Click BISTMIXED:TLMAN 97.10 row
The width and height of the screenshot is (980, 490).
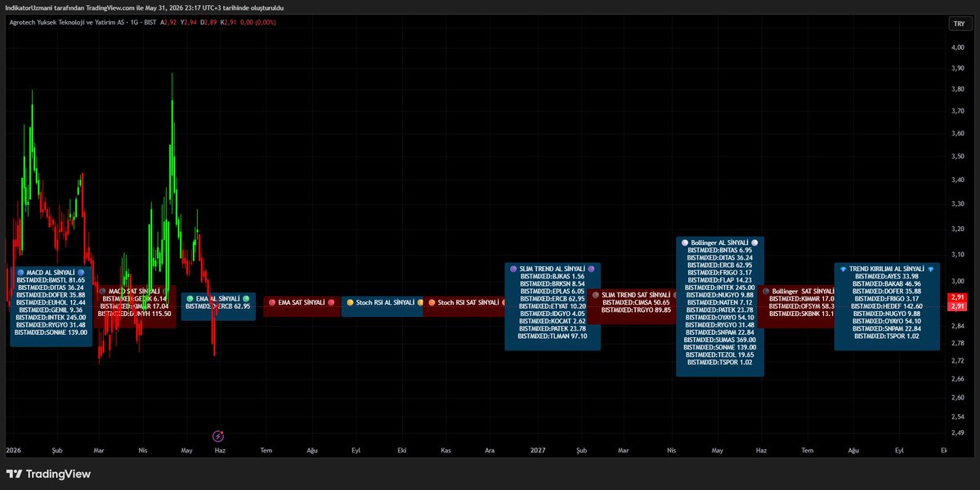pyautogui.click(x=553, y=336)
